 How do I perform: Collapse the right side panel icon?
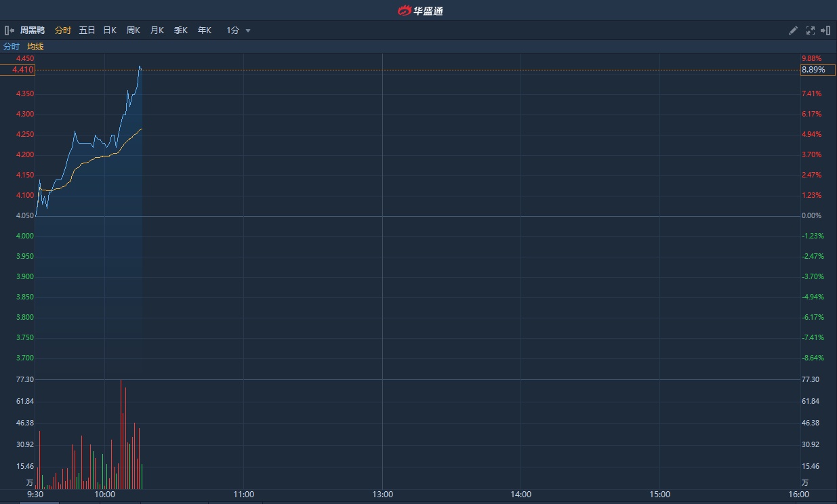[x=825, y=30]
